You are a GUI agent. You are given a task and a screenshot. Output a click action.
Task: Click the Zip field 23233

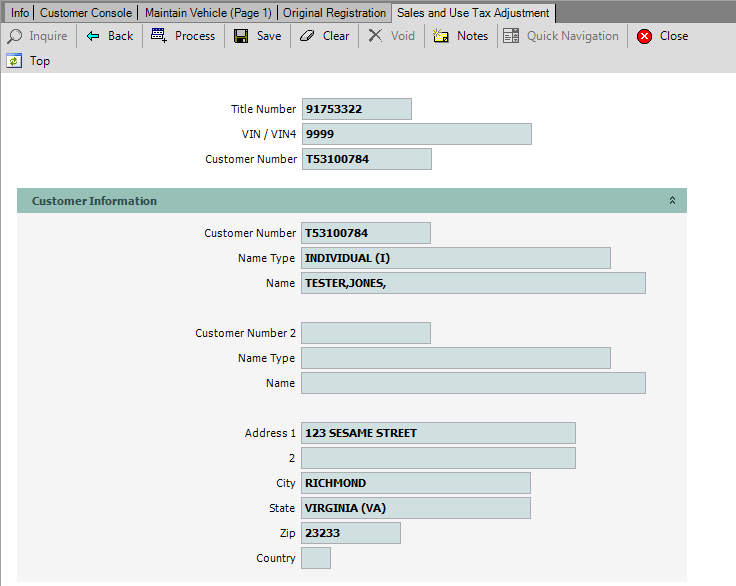(x=351, y=533)
